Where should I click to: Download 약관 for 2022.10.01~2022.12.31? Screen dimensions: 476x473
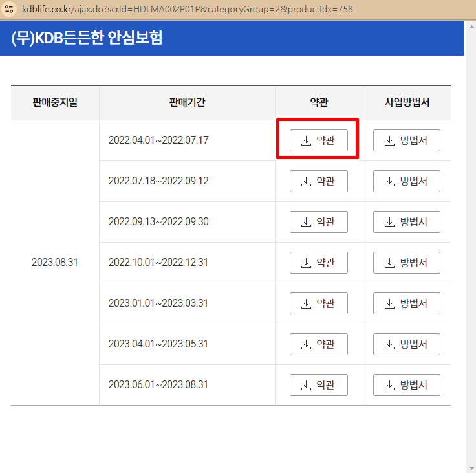tap(318, 263)
